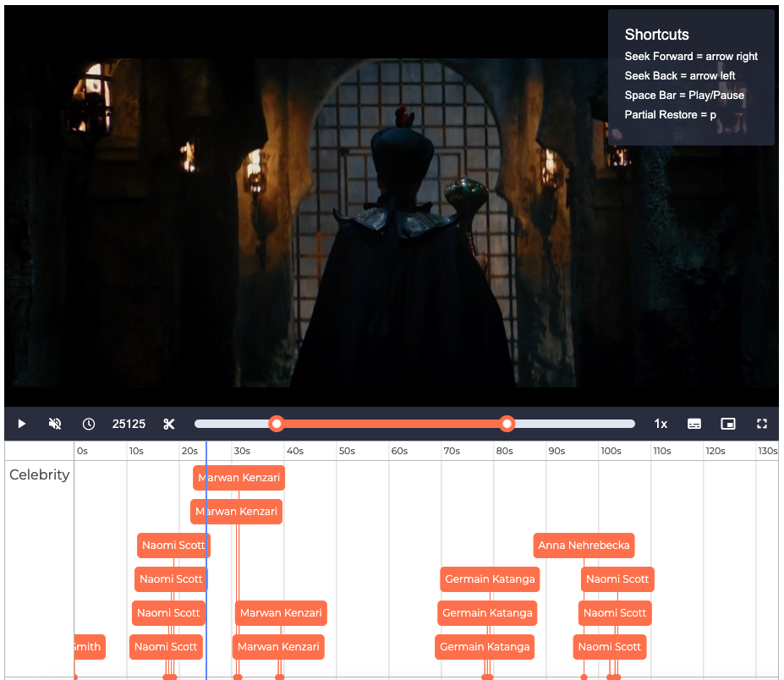Select the scissors clip tool

pos(169,424)
